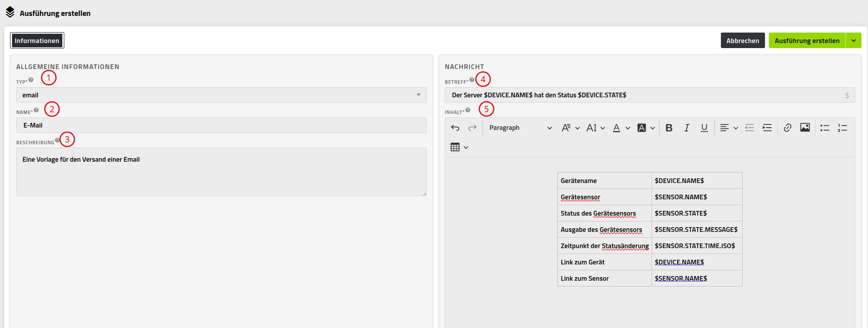Click the Abbrechen button

743,41
